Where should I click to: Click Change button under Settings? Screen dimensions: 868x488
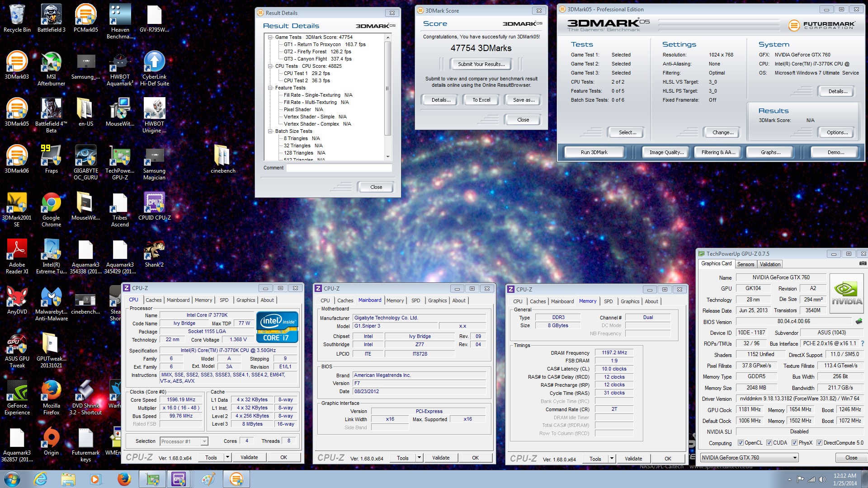point(723,132)
